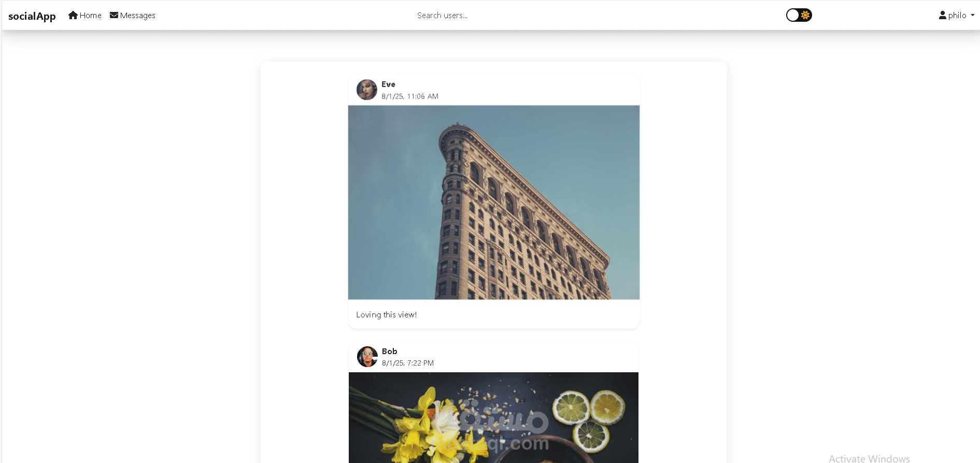Go to the Home nav link
Screen dimensions: 980x463
pos(85,16)
